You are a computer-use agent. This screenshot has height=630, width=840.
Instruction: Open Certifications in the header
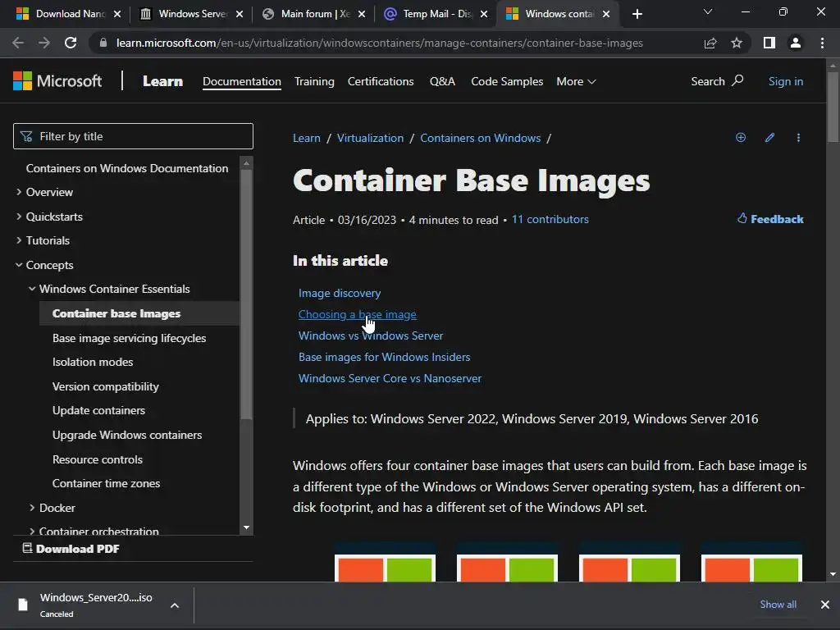381,81
